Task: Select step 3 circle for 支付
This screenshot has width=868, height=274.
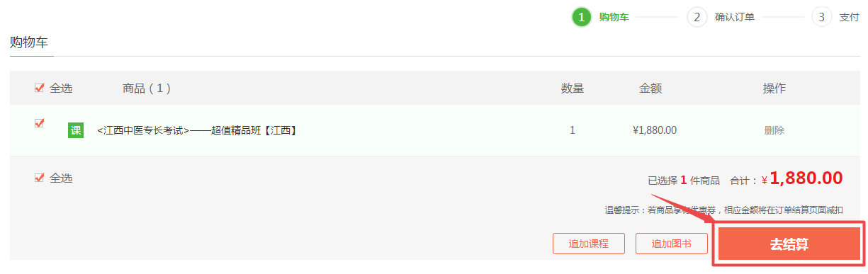Action: 821,17
